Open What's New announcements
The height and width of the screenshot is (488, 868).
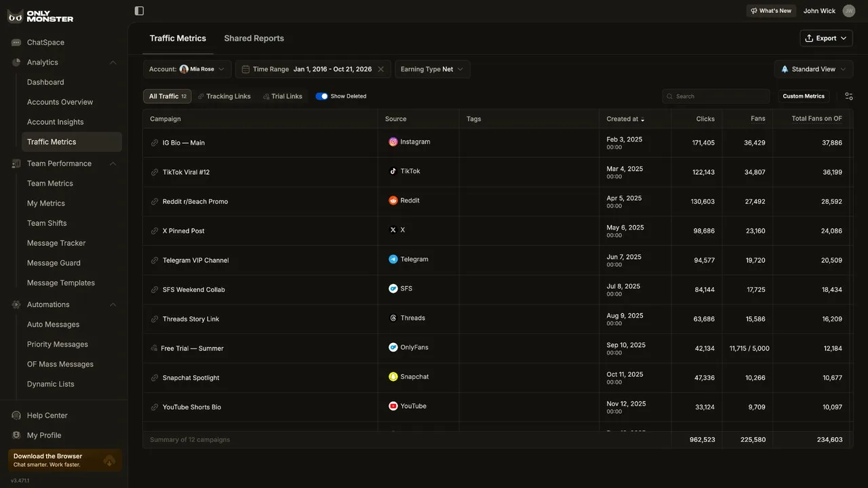coord(771,11)
